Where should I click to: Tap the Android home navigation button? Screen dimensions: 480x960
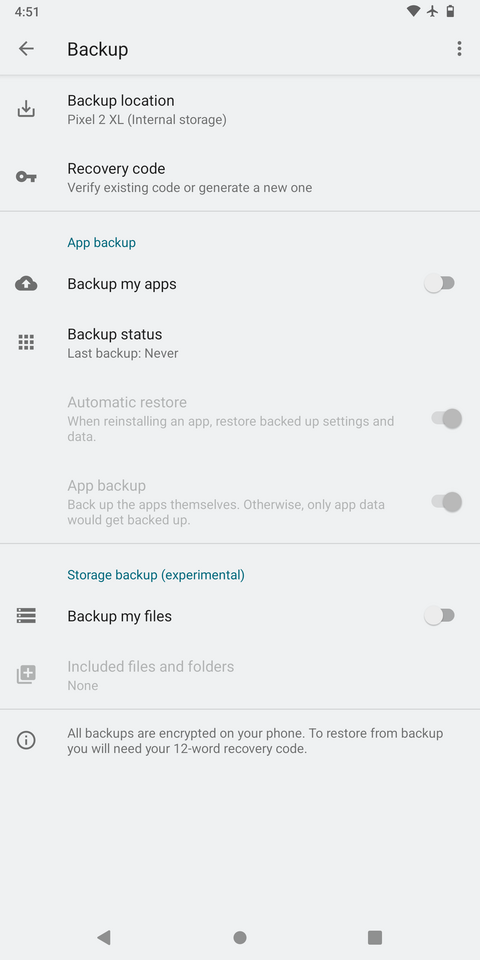point(240,937)
